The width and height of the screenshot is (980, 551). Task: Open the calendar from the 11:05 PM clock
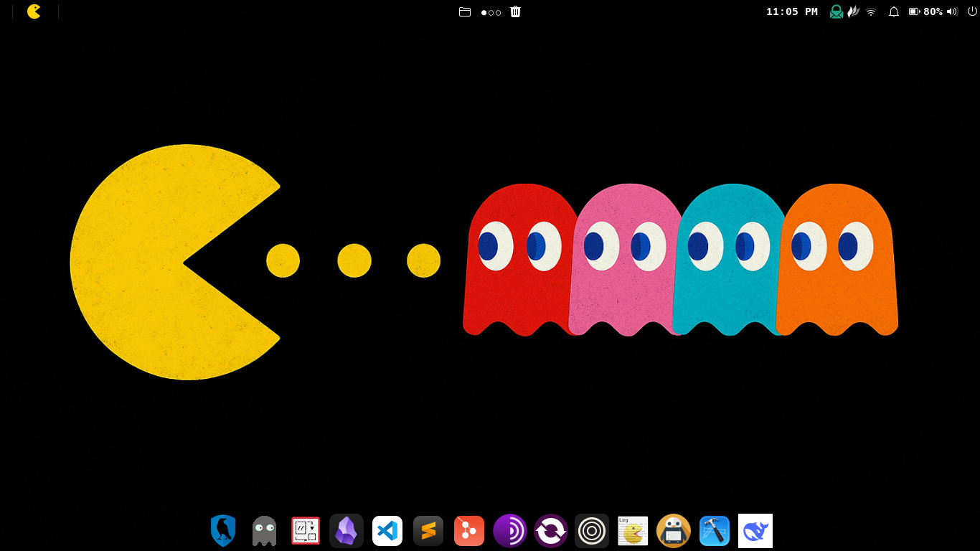tap(792, 11)
